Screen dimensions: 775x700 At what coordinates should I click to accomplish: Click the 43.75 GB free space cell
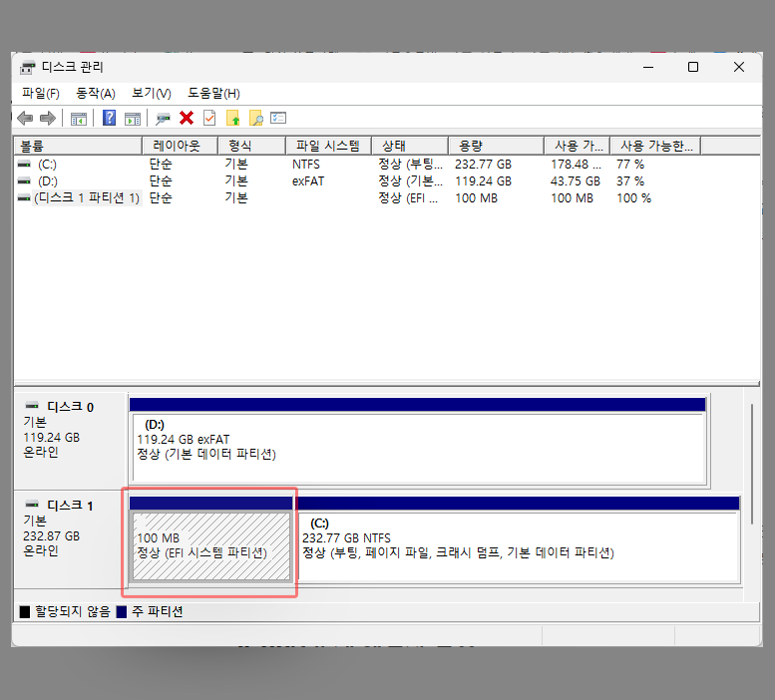pyautogui.click(x=576, y=181)
